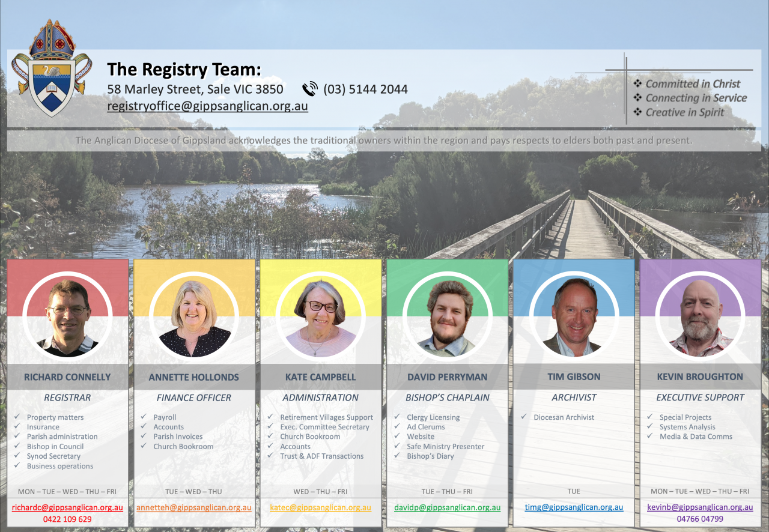Viewport: 769px width, 532px height.
Task: Click the EXECUTIVE SUPPORT title text
Action: (x=700, y=397)
